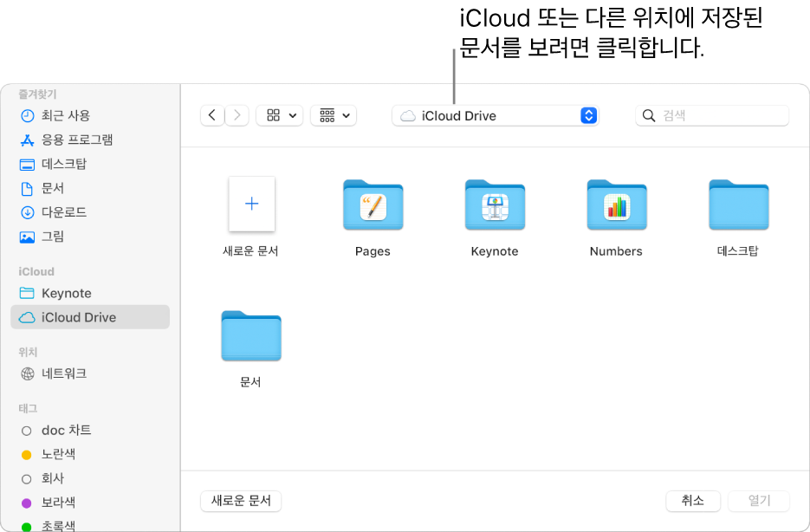Filter by the purple 보라색 tag

pos(90,502)
